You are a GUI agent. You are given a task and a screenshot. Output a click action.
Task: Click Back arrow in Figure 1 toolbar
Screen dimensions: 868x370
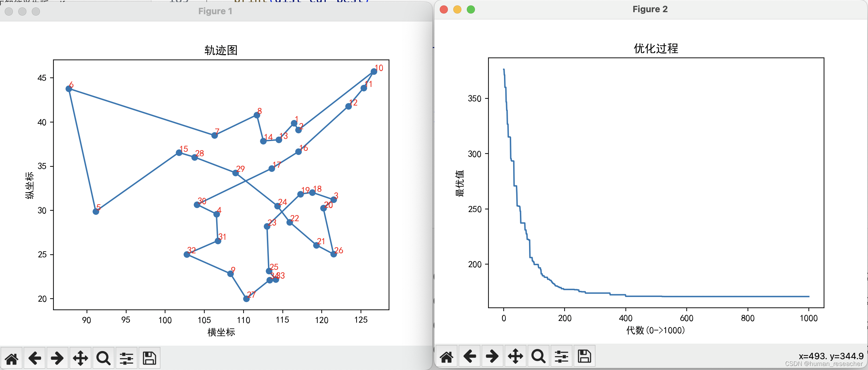35,358
